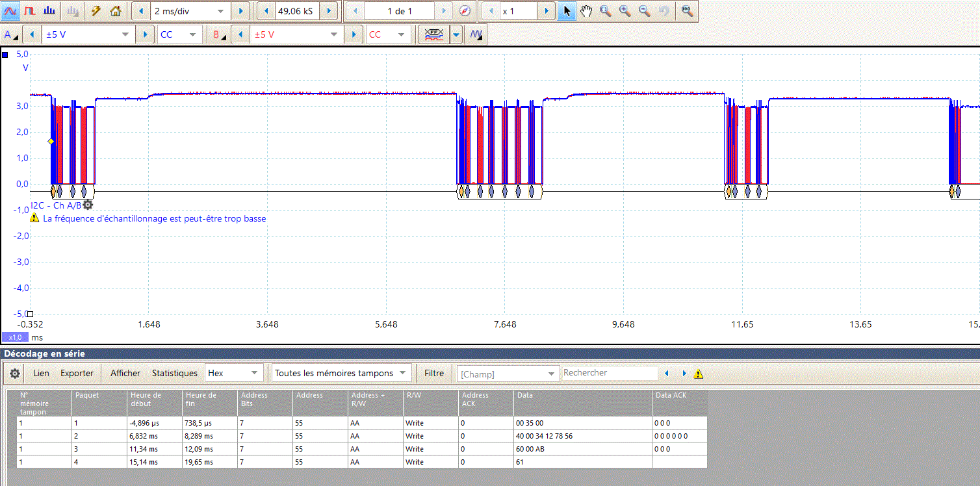Open Channel A ±5 V range dropdown
The image size is (980, 486).
pyautogui.click(x=88, y=34)
